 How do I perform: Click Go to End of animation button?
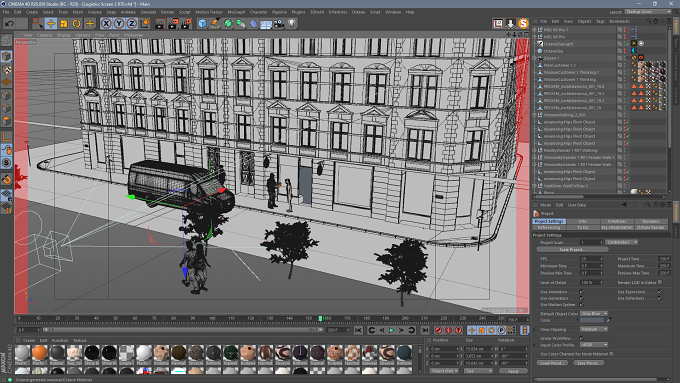coord(425,331)
